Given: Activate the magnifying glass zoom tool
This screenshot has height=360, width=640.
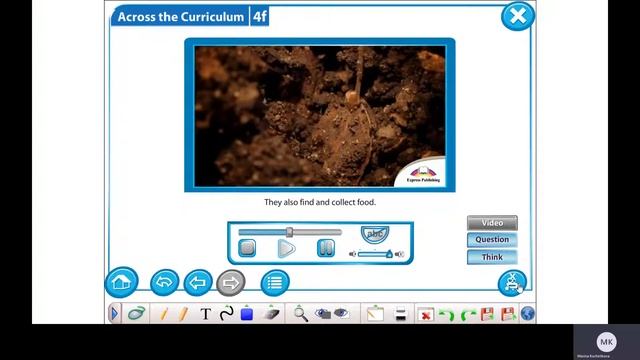Looking at the screenshot, I should (x=300, y=313).
